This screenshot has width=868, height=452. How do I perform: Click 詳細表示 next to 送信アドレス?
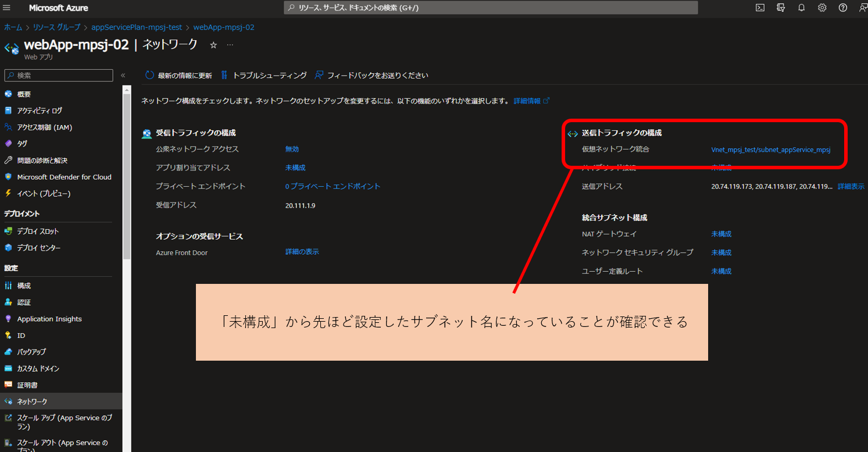851,187
